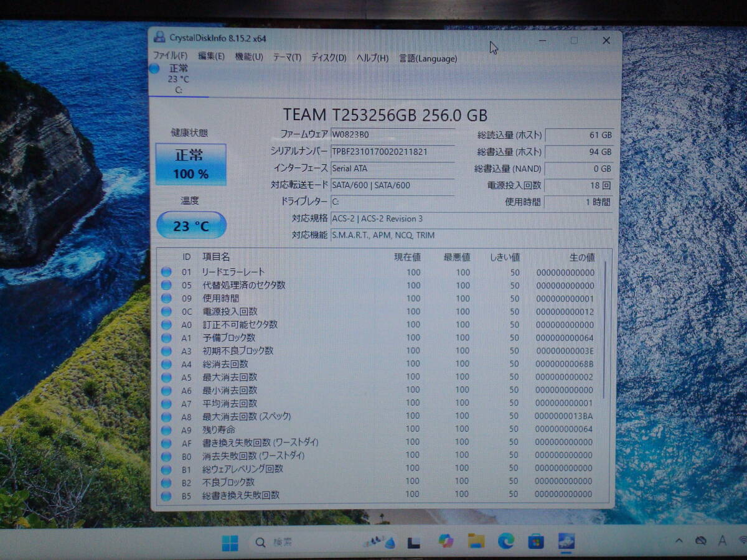747x560 pixels.
Task: Click status dot for attribute 09 使用時間
Action: (166, 298)
